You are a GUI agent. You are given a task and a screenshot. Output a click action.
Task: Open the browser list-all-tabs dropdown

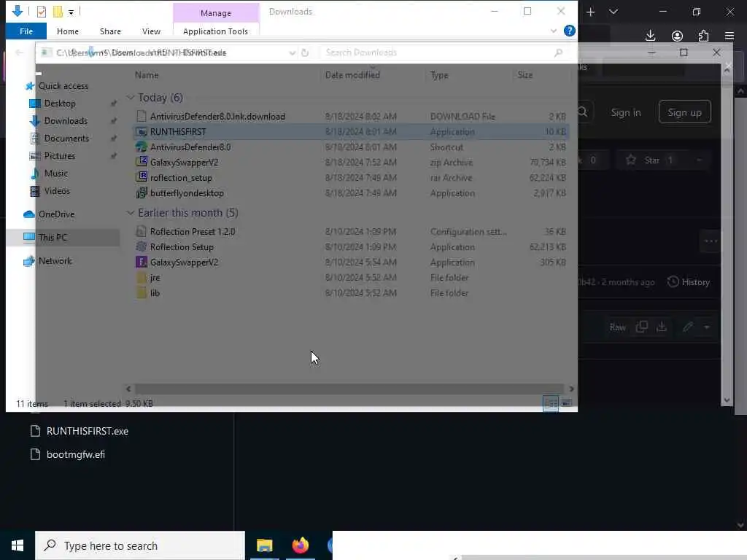614,12
